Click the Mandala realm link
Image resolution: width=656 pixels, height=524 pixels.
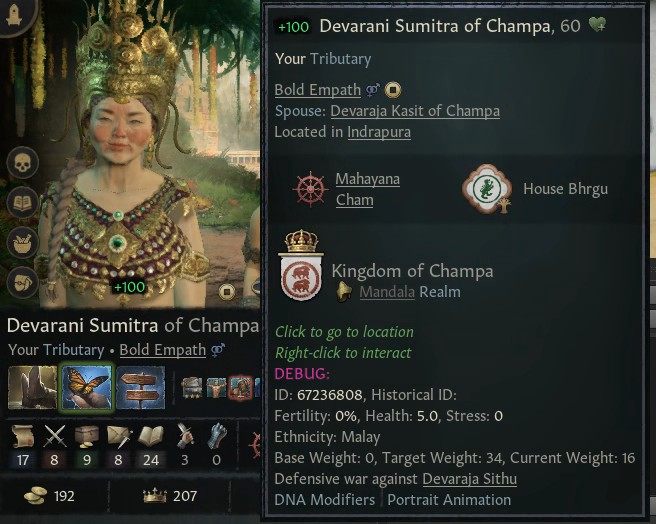[x=387, y=292]
